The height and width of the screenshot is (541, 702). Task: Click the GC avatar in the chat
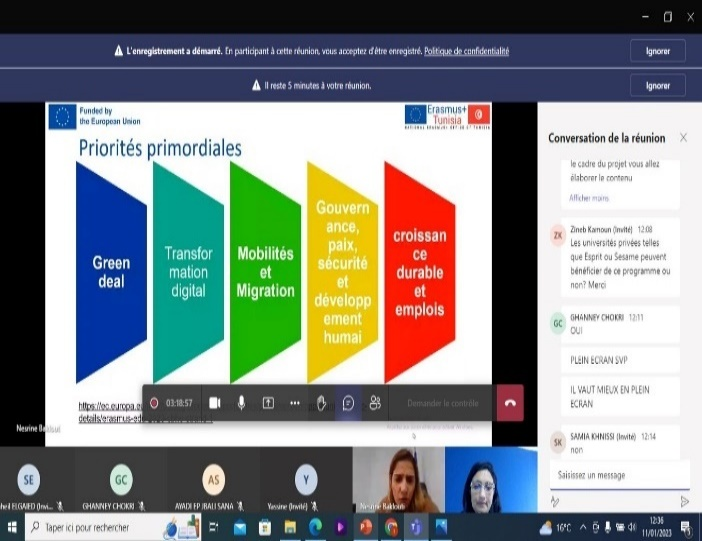558,323
